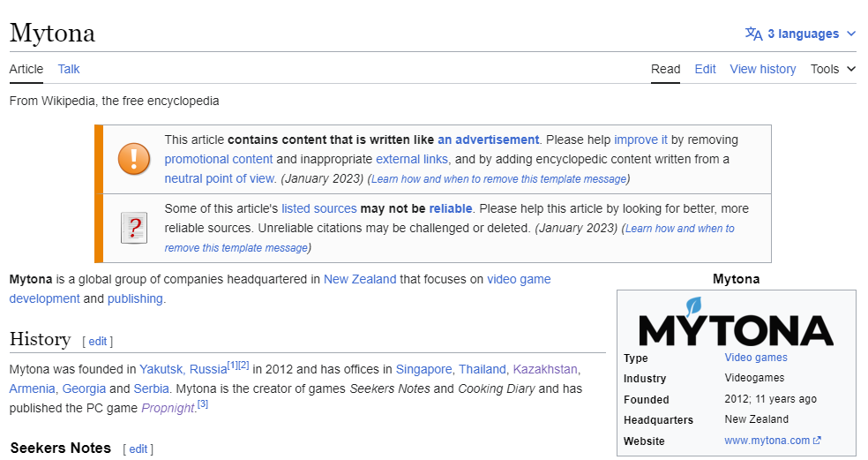
Task: Open the Yakutsk link
Action: point(162,369)
